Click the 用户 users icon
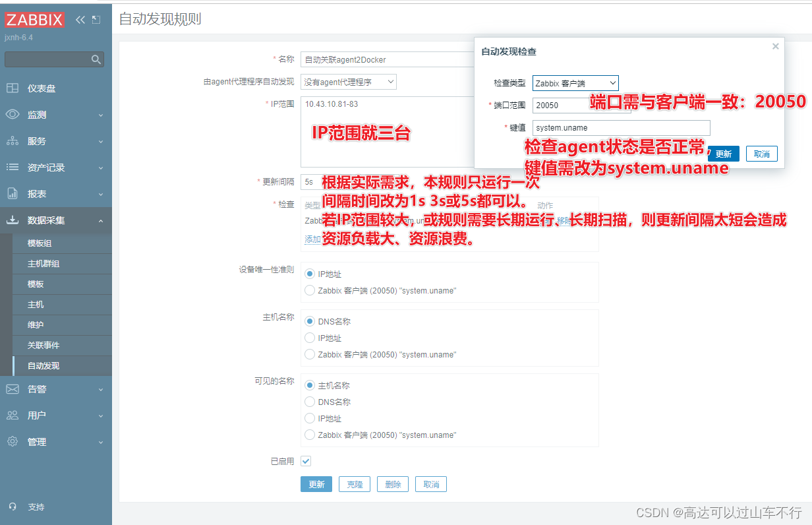Image resolution: width=812 pixels, height=525 pixels. 13,416
